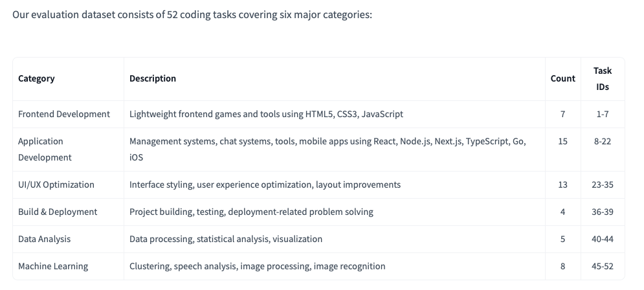Click the intro sentence about 52 coding tasks
The height and width of the screenshot is (290, 644).
192,14
